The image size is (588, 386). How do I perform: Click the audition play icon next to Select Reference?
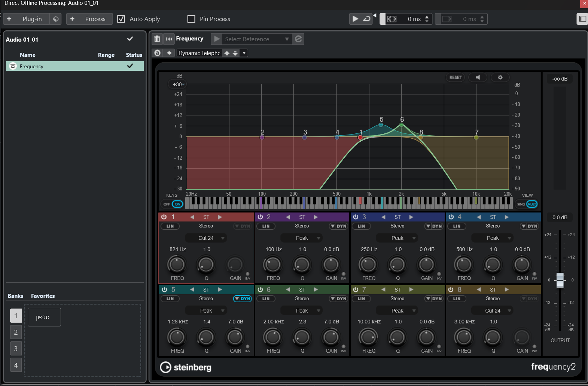(217, 39)
